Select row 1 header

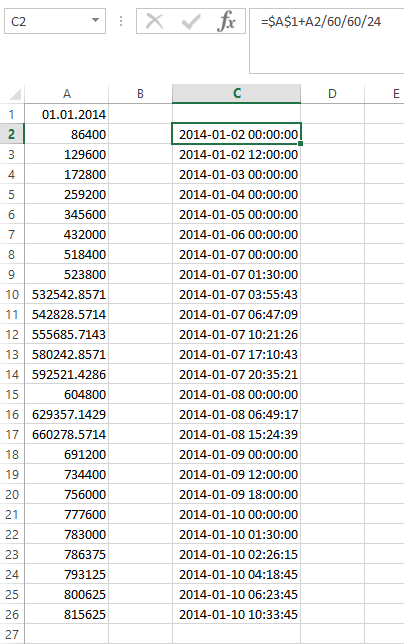coord(12,114)
